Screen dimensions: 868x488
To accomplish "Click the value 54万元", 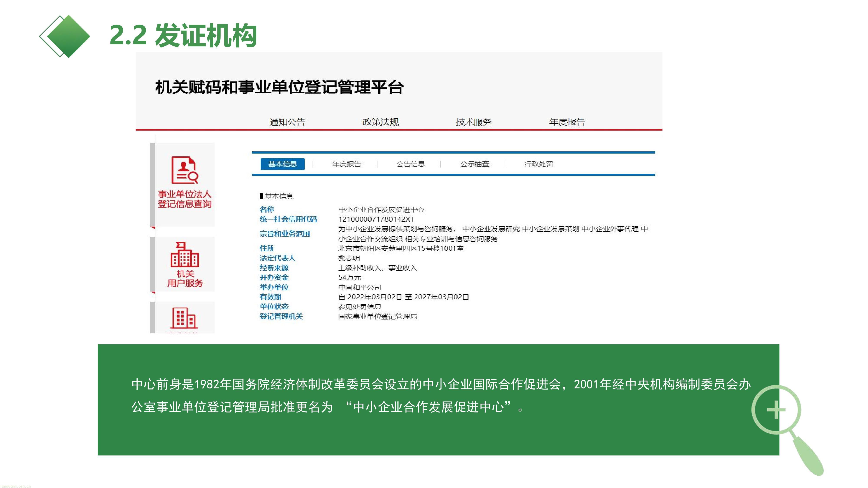I will (x=349, y=278).
